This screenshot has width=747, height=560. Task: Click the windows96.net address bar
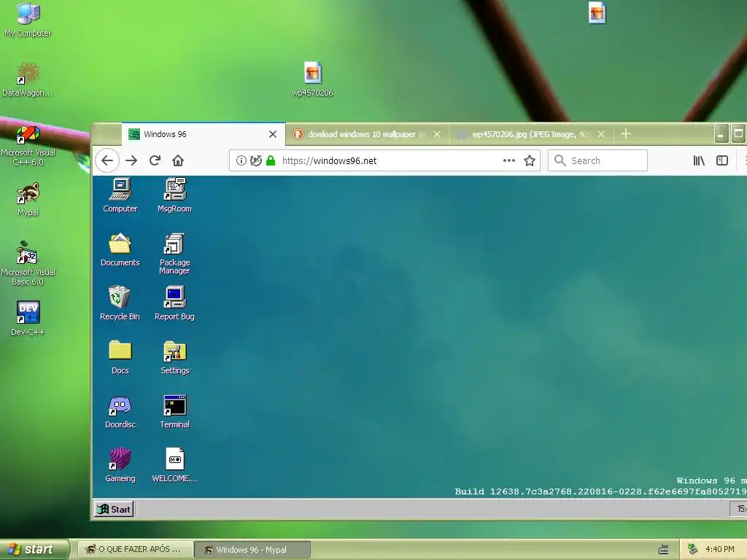pos(384,160)
